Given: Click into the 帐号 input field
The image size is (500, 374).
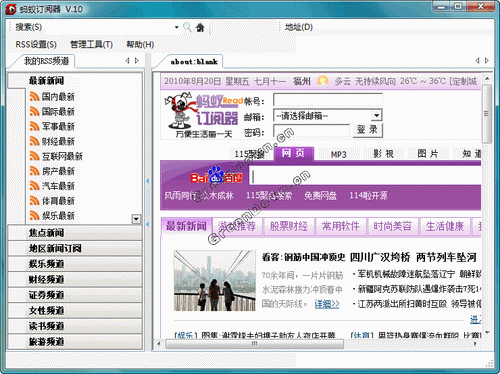Looking at the screenshot, I should click(x=328, y=100).
